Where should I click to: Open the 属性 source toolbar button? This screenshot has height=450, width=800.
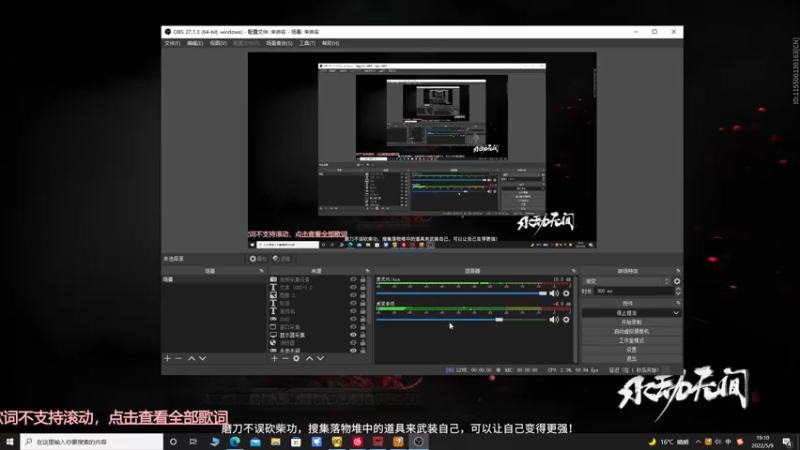(258, 259)
